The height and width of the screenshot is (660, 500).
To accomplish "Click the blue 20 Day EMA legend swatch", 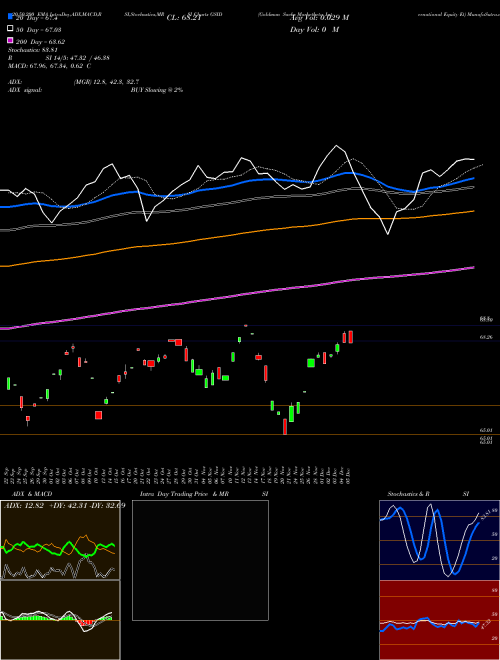I will pyautogui.click(x=11, y=16).
